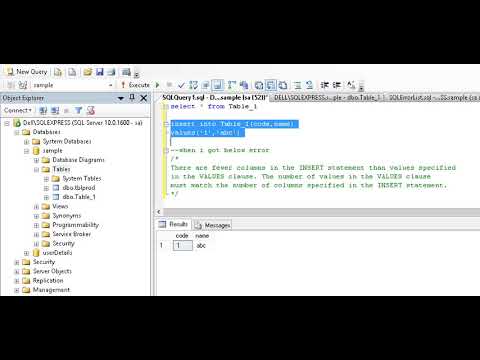Select the code cell containing 1
480x360 pixels.
tap(182, 246)
